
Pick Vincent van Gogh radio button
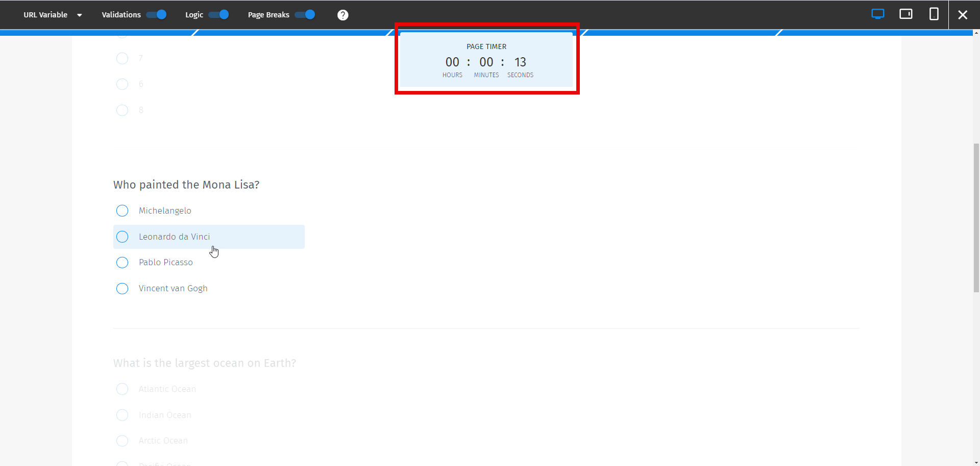click(x=122, y=289)
